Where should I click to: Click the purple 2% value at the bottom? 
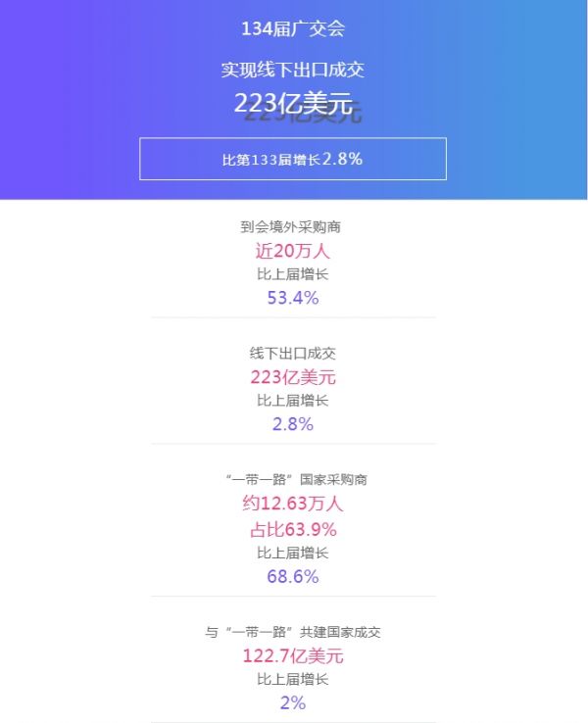293,702
